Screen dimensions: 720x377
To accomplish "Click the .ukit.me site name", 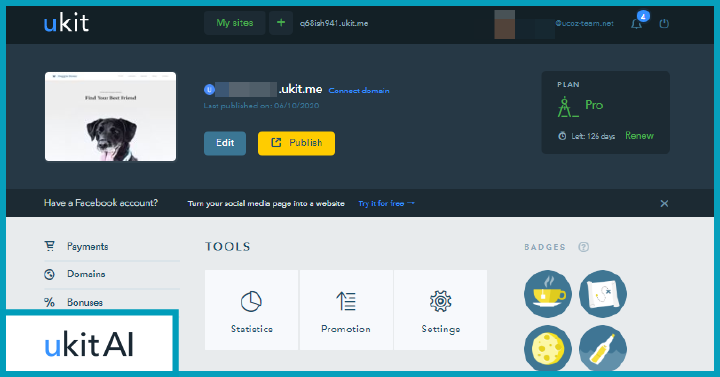I will tap(300, 89).
